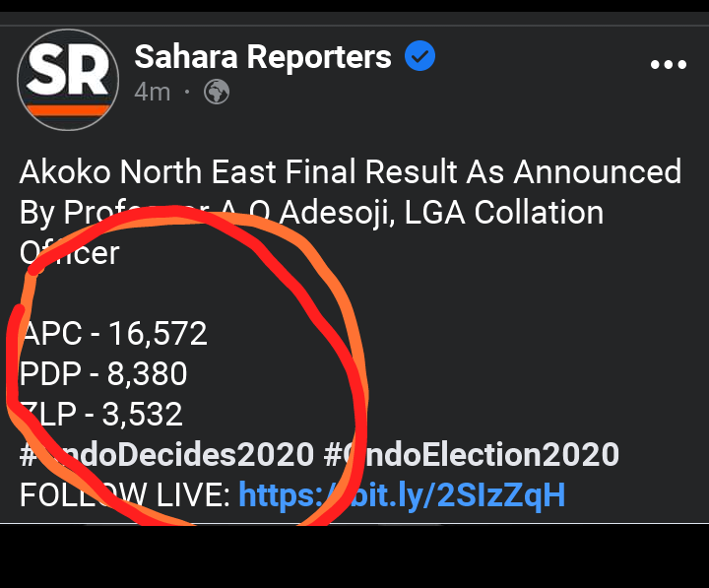Click the SR letters in the avatar
This screenshot has width=709, height=588.
click(66, 70)
